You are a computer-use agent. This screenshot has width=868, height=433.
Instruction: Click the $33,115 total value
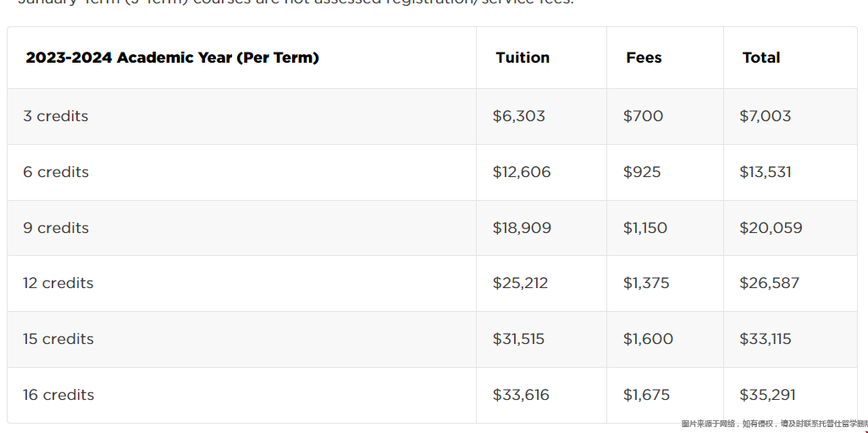click(765, 339)
